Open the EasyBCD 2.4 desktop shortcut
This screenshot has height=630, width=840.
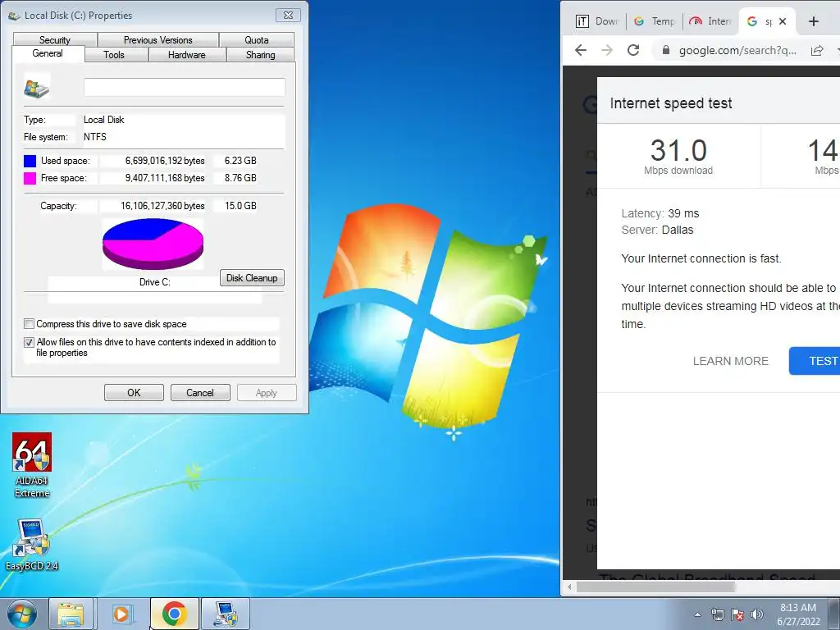[x=32, y=545]
